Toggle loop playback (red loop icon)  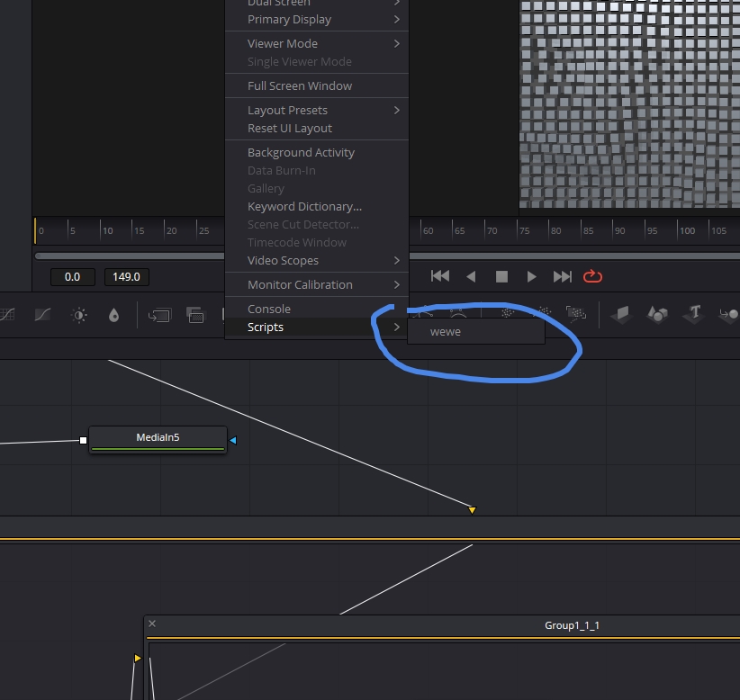click(592, 276)
